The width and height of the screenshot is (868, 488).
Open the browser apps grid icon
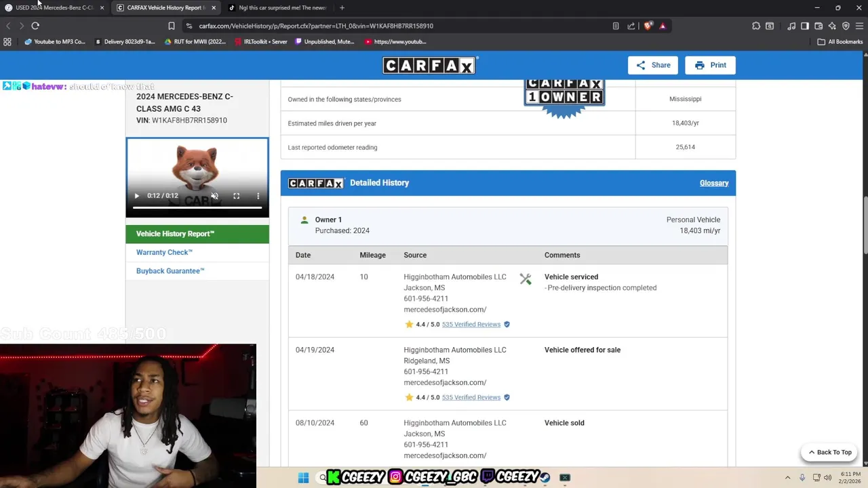point(7,41)
